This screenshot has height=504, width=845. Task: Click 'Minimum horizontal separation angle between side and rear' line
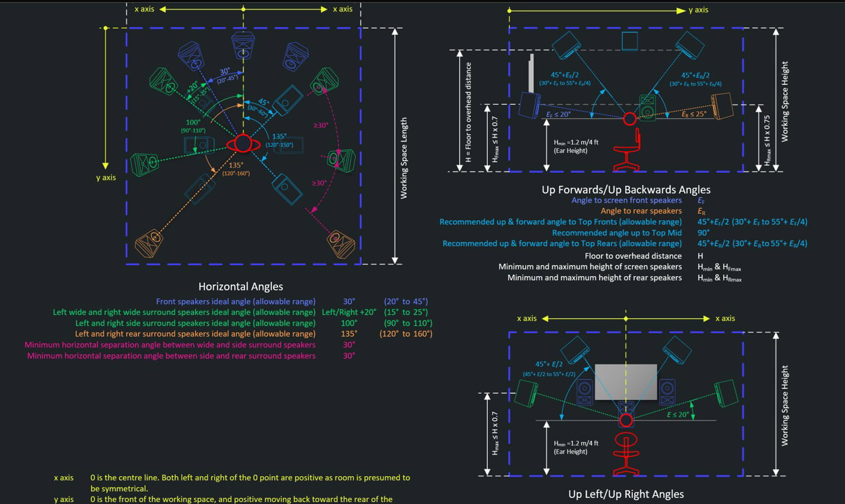[171, 356]
